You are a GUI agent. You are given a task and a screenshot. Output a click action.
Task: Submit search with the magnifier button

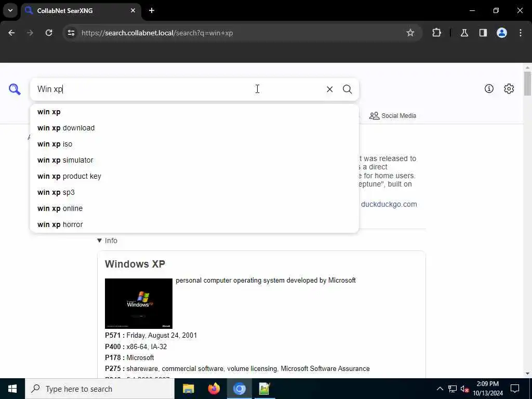(347, 89)
